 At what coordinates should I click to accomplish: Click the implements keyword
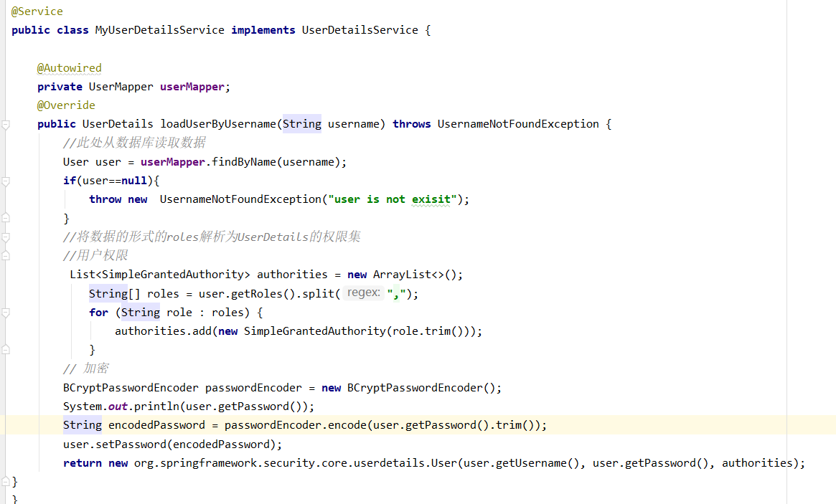click(263, 30)
